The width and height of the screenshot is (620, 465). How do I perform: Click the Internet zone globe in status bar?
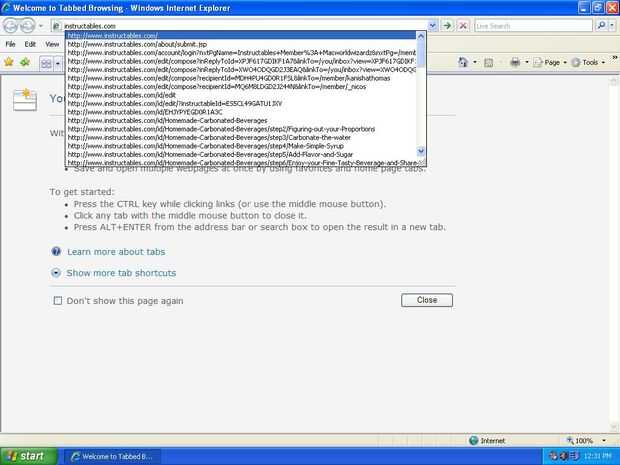(474, 440)
